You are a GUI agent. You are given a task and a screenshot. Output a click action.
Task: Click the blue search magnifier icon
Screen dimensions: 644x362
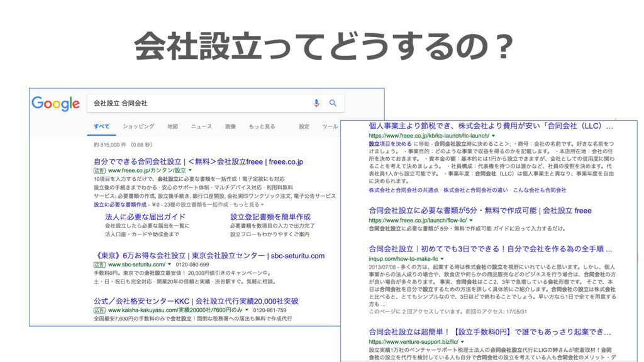333,103
